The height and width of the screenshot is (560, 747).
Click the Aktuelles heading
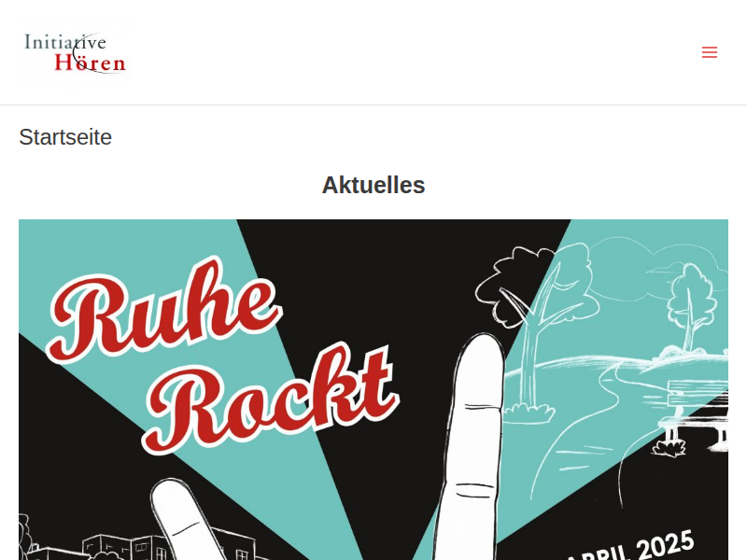[x=373, y=185]
